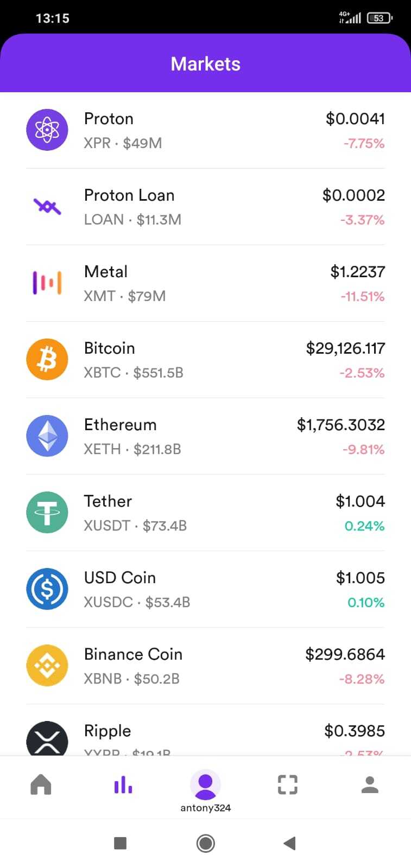This screenshot has width=411, height=868.
Task: Tap the black Ripple icon
Action: coord(47,739)
